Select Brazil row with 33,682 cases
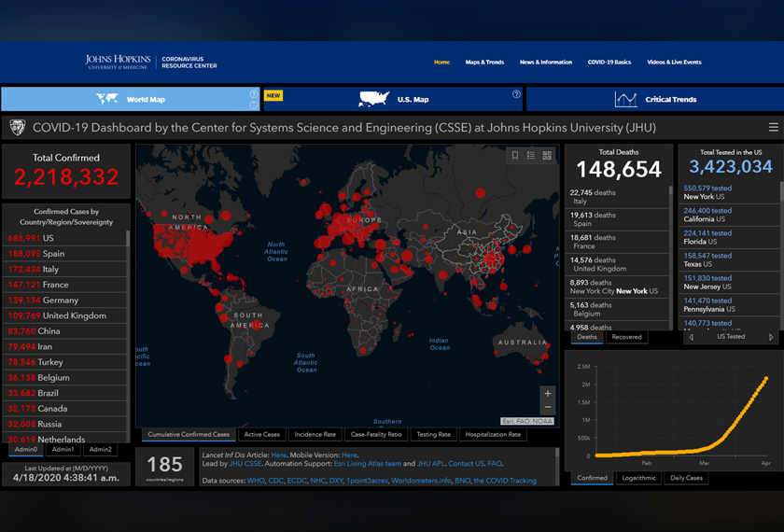 coord(64,393)
